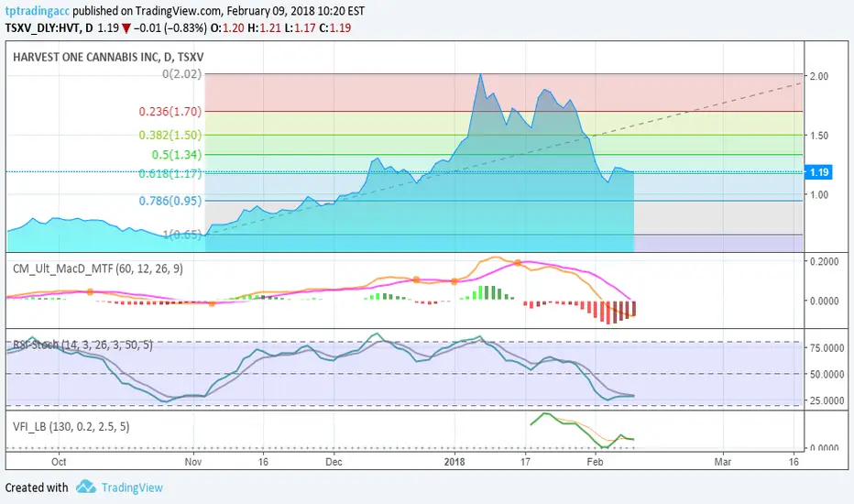Click the price peak at 2.02
Screen dimensions: 854x504
[480, 74]
